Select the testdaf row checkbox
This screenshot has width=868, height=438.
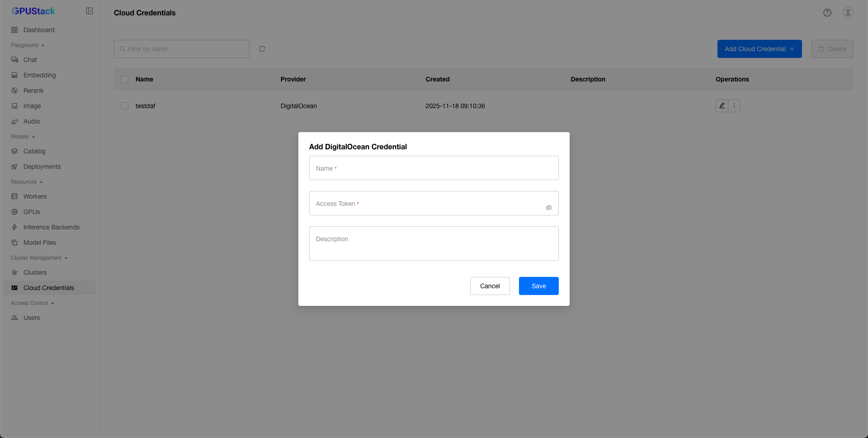point(125,106)
